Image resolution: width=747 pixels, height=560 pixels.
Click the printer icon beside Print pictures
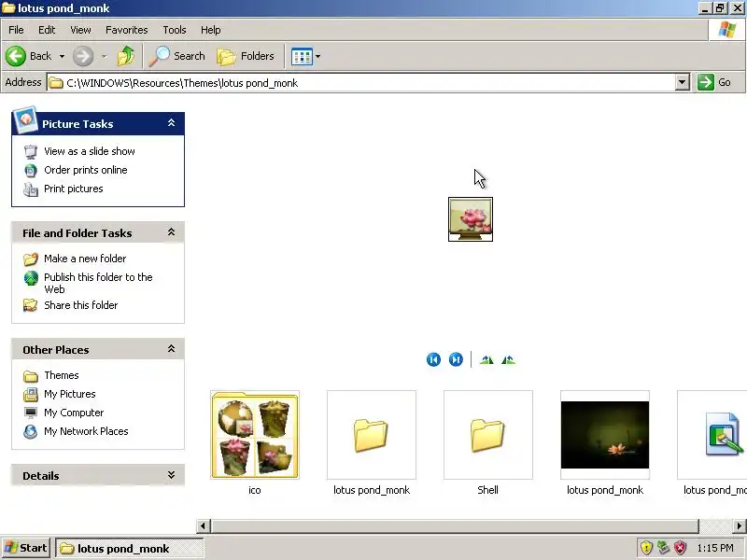(31, 189)
